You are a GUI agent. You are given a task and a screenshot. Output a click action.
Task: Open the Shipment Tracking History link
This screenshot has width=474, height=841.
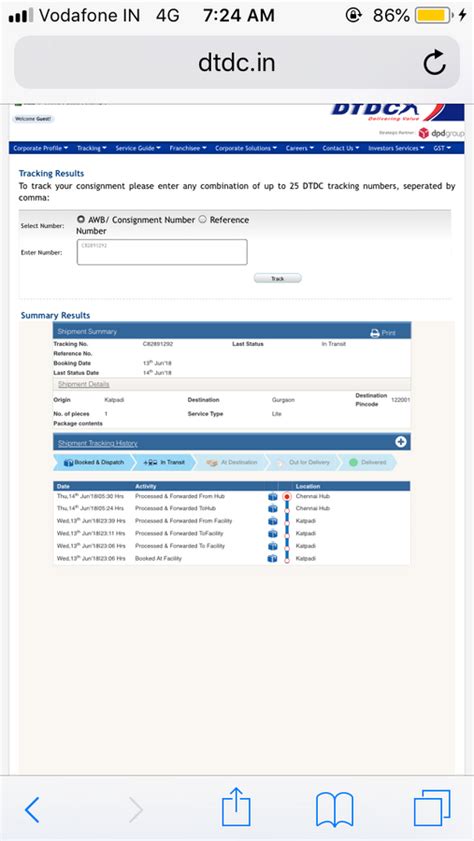(98, 443)
